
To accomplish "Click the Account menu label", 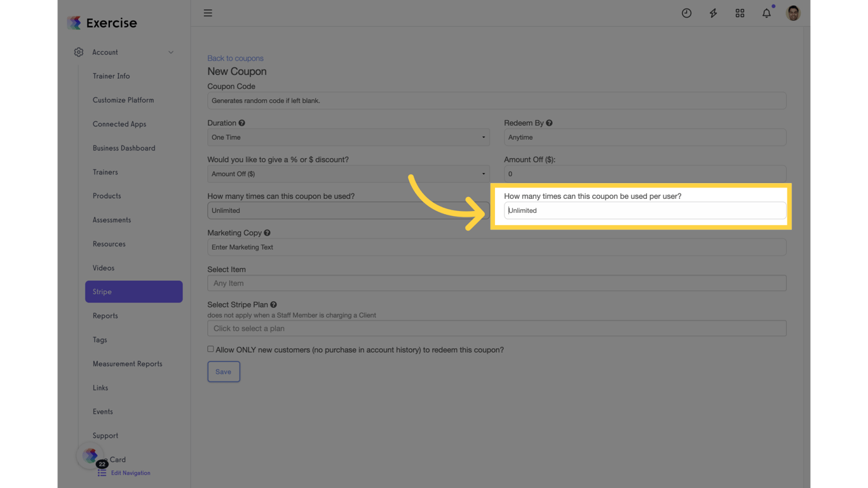I will point(105,52).
